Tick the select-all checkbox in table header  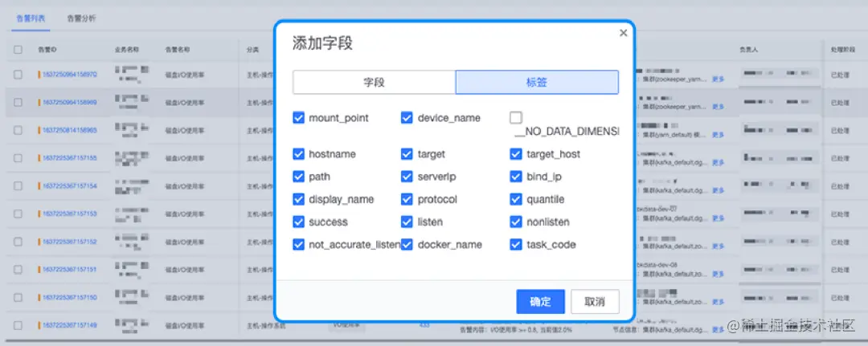tap(18, 50)
